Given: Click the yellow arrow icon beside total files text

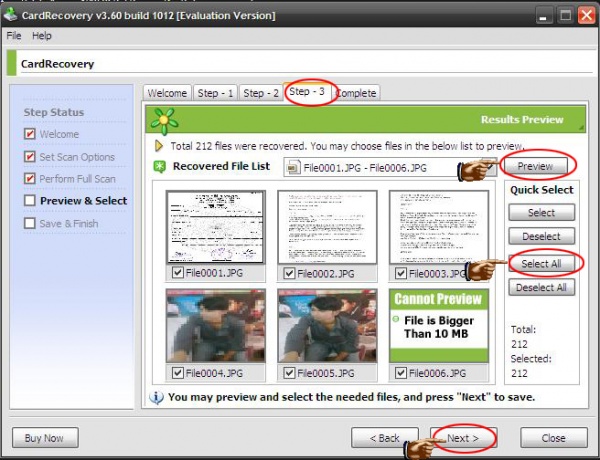Looking at the screenshot, I should pos(158,146).
